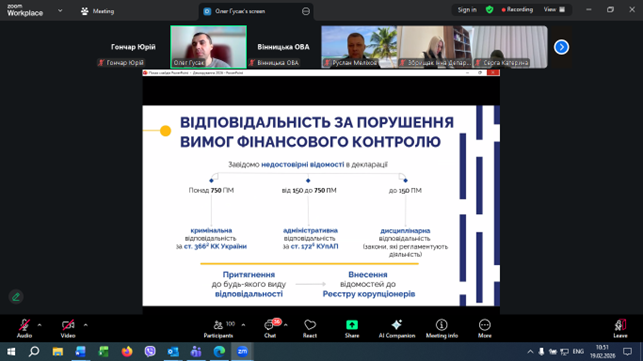The width and height of the screenshot is (643, 361).
Task: Select Вінницька ОВА participant tile
Action: pos(284,47)
